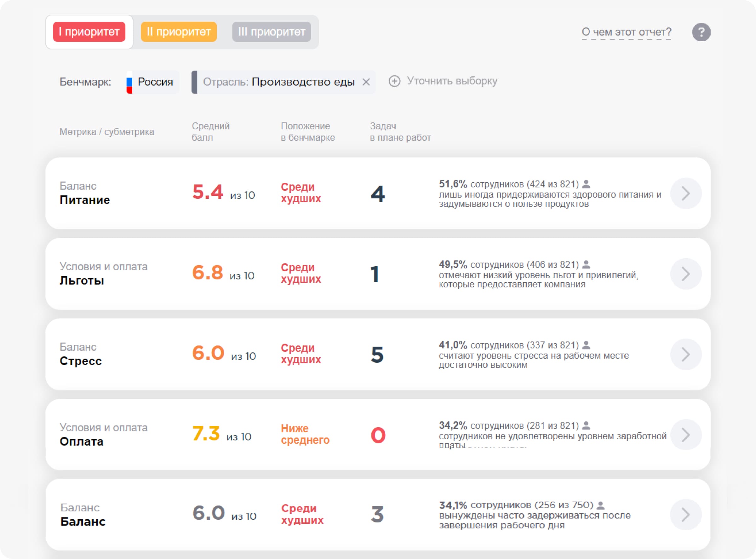Click person icon in 256 из 750 line
Image resolution: width=756 pixels, height=559 pixels.
pos(601,505)
